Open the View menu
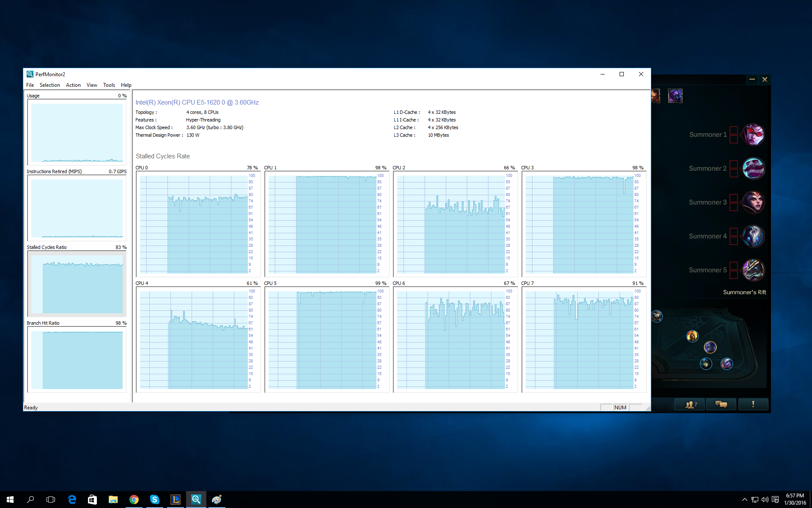 (92, 85)
